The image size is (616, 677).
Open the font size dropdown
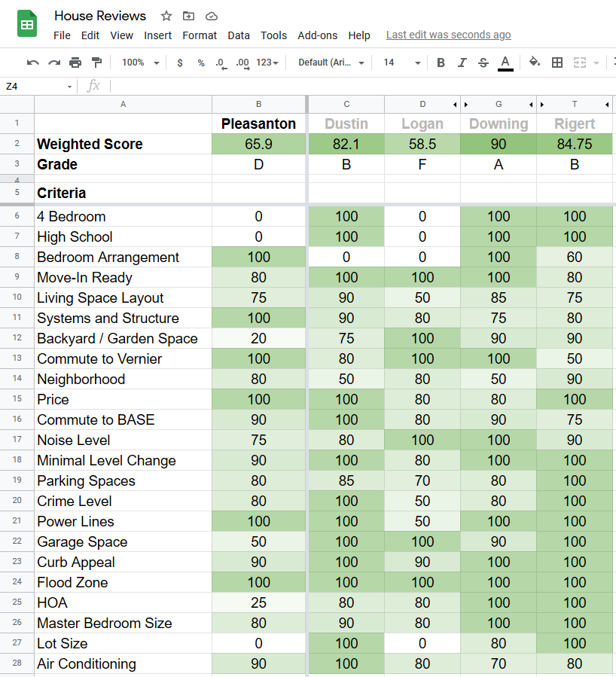pos(401,63)
